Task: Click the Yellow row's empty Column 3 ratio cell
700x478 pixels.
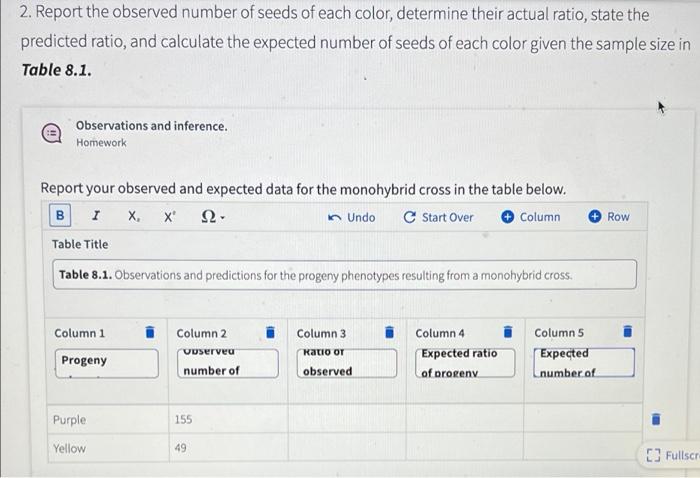Action: 347,447
